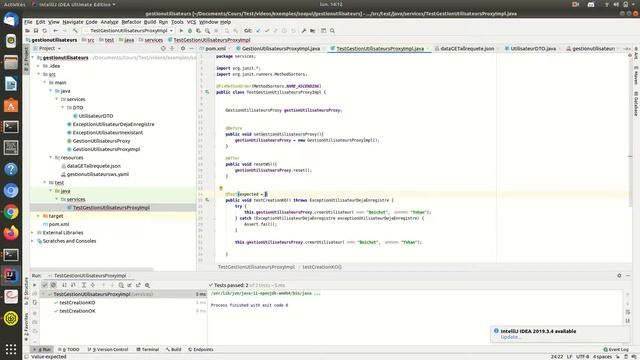Switch to the pom.xml editor tab
Viewport: 640px width, 360px height.
(x=216, y=49)
